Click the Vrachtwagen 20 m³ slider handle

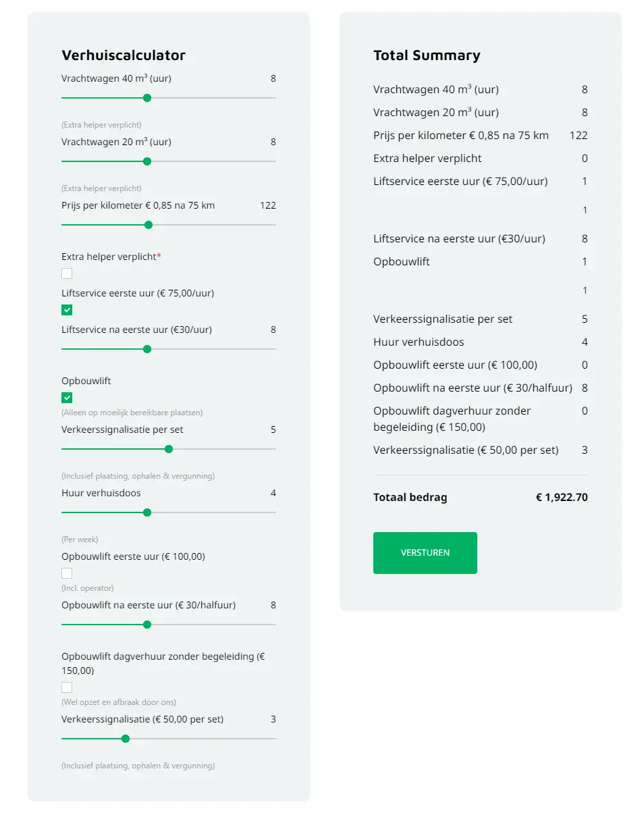pyautogui.click(x=147, y=161)
